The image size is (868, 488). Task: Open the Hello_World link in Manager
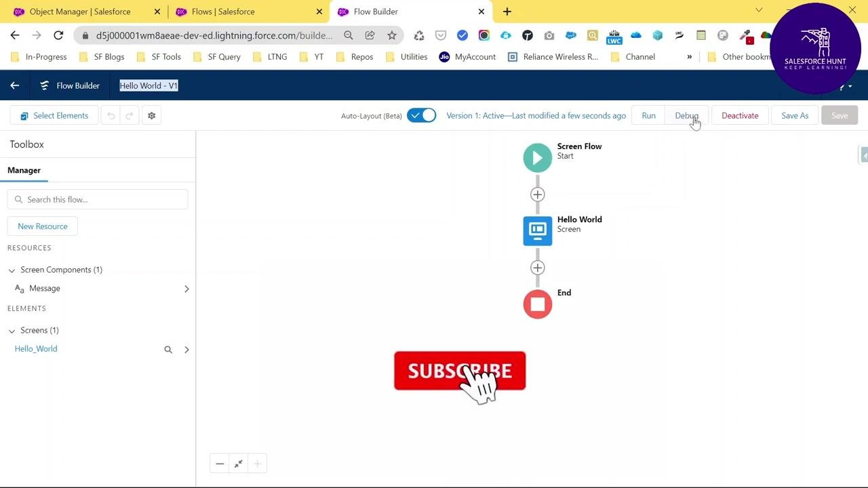pyautogui.click(x=36, y=349)
